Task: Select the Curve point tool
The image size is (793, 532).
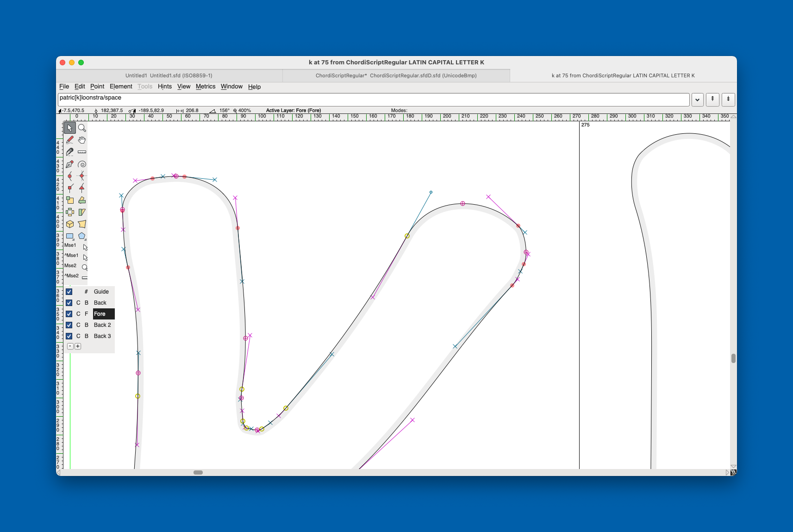Action: (x=70, y=176)
